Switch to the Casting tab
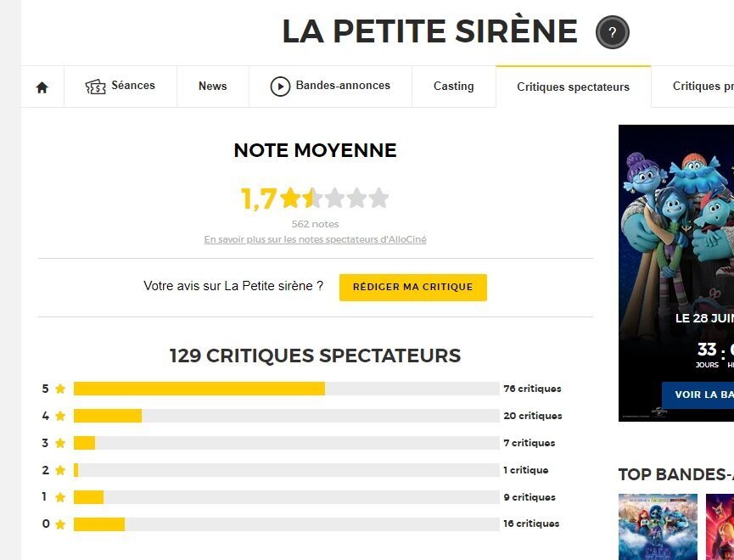Viewport: 734px width, 560px height. pos(454,87)
